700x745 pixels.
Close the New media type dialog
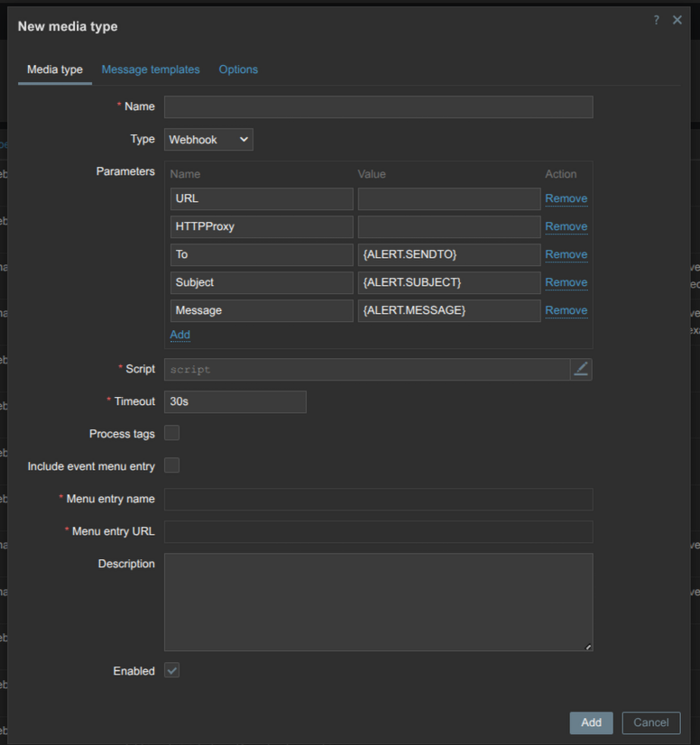(677, 20)
